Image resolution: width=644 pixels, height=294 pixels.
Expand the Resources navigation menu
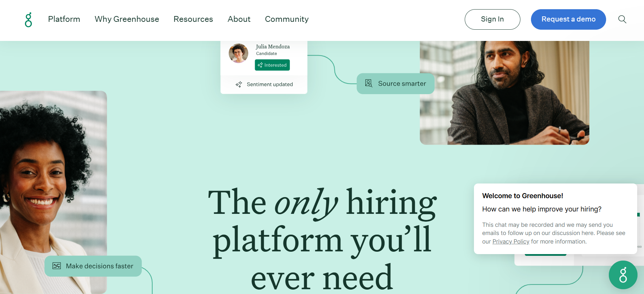point(193,19)
